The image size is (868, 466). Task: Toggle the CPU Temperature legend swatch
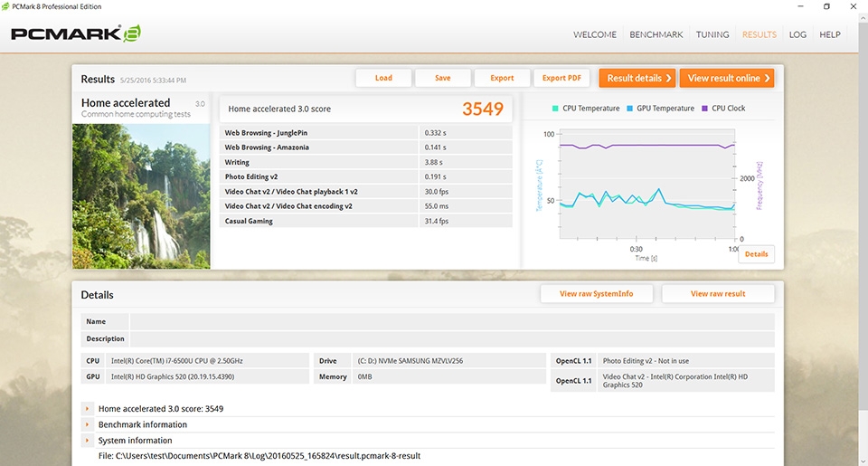555,109
